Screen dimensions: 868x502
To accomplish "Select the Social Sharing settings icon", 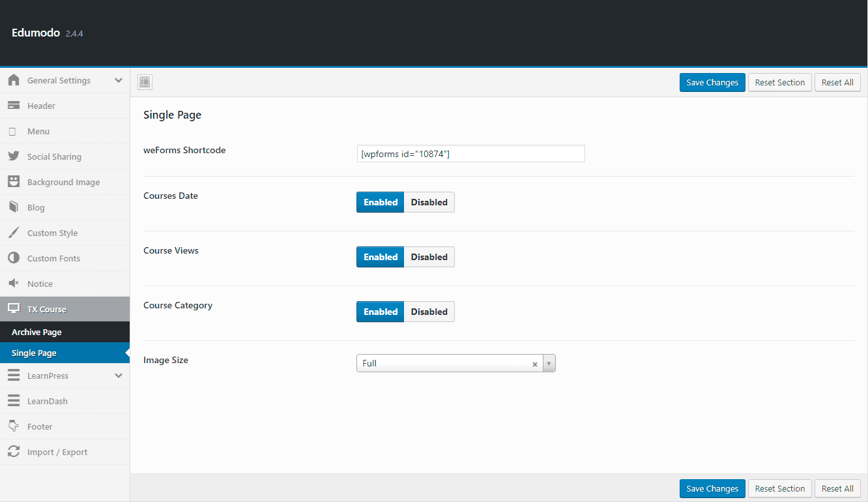I will pyautogui.click(x=15, y=156).
